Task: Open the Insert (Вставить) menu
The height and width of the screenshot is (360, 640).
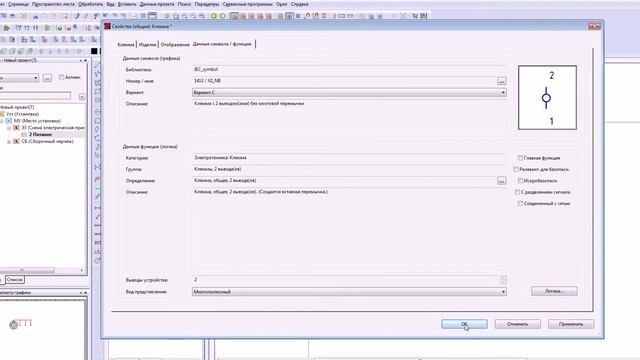Action: (127, 4)
